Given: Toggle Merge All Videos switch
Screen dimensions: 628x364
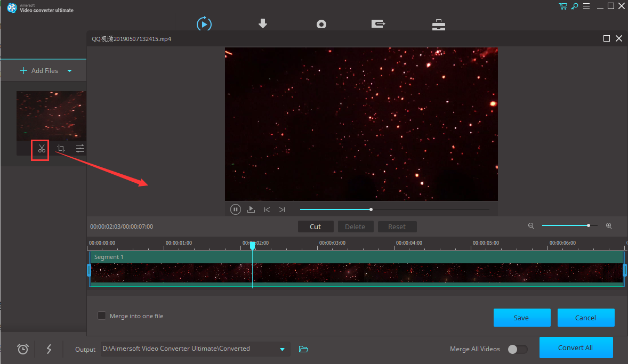Looking at the screenshot, I should (x=518, y=349).
